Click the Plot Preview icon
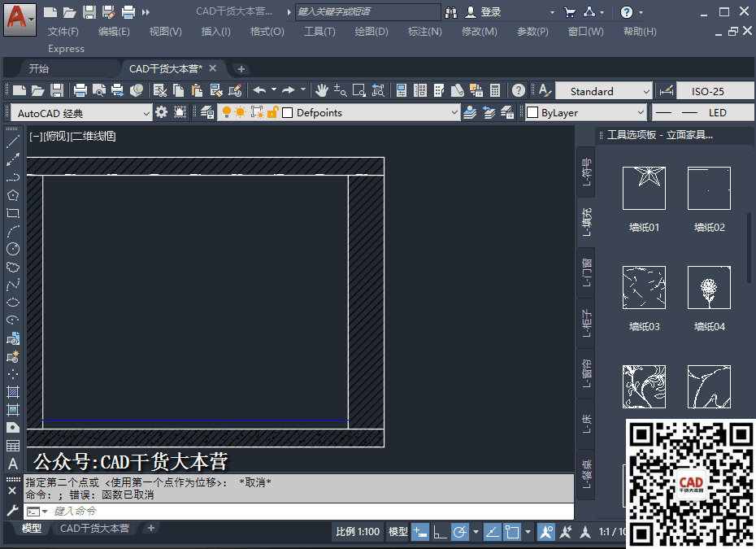This screenshot has width=756, height=549. (99, 90)
